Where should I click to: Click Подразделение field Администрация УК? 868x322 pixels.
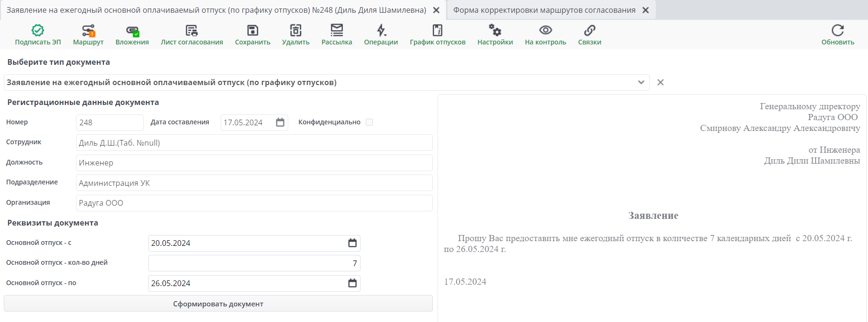[254, 183]
